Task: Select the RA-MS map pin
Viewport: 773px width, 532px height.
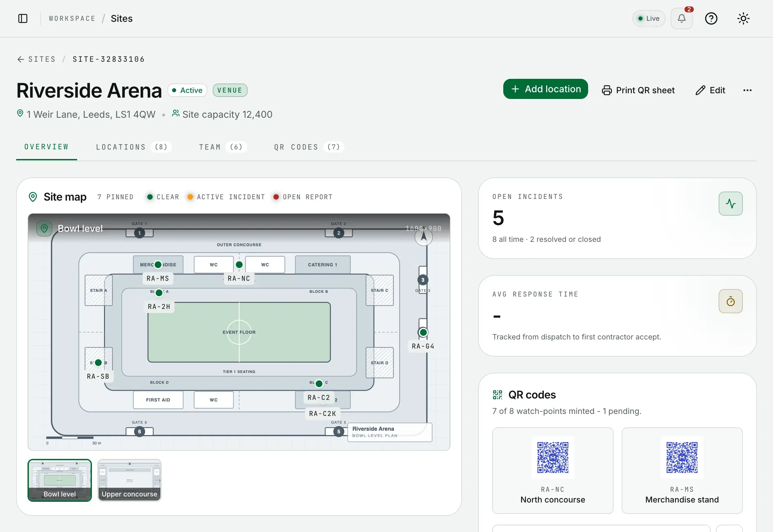Action: coord(158,265)
